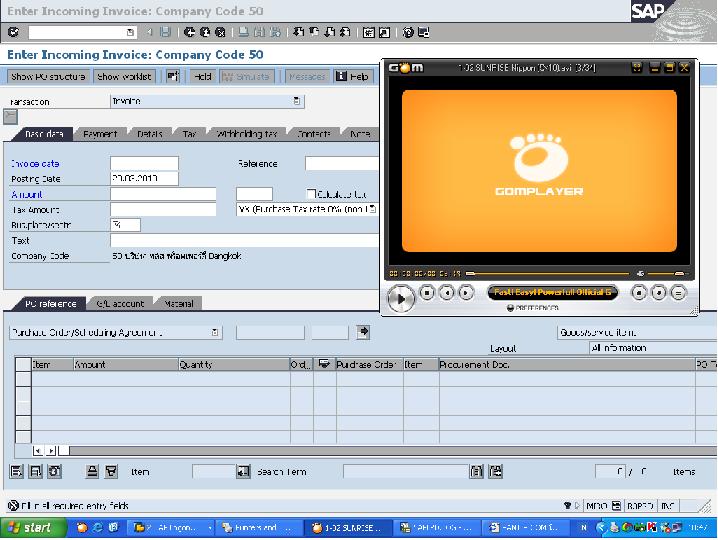Click the Reference input field

(342, 163)
